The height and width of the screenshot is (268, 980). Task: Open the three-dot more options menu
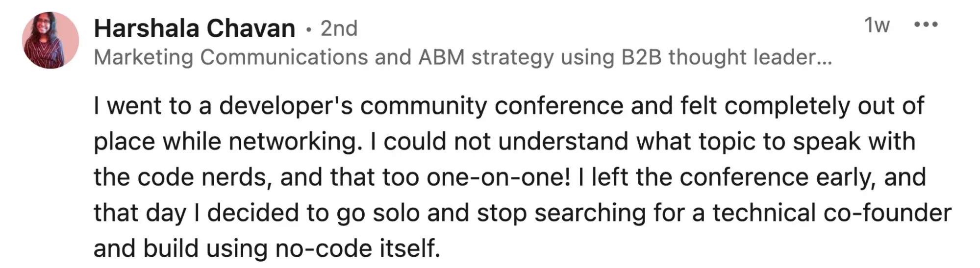click(926, 24)
